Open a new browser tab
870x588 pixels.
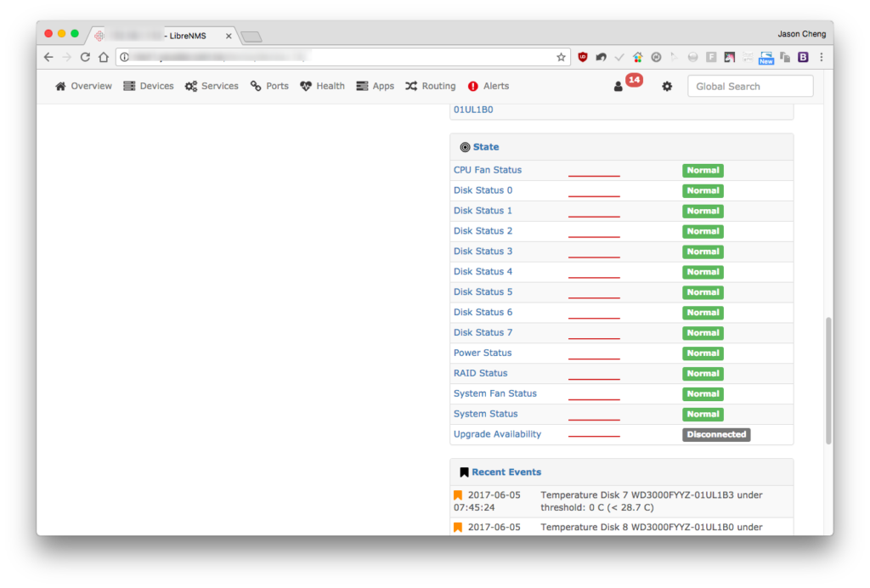251,37
